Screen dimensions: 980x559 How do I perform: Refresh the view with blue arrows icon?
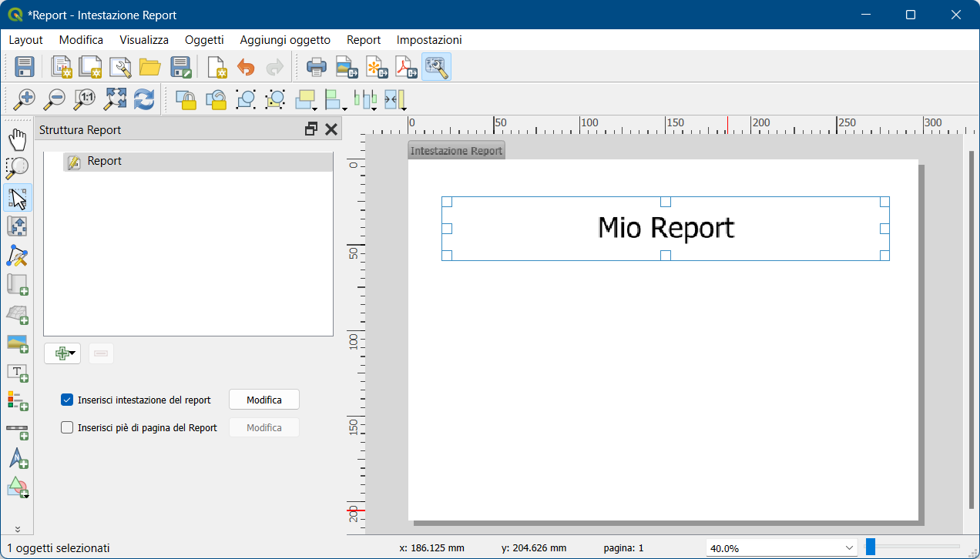[144, 99]
